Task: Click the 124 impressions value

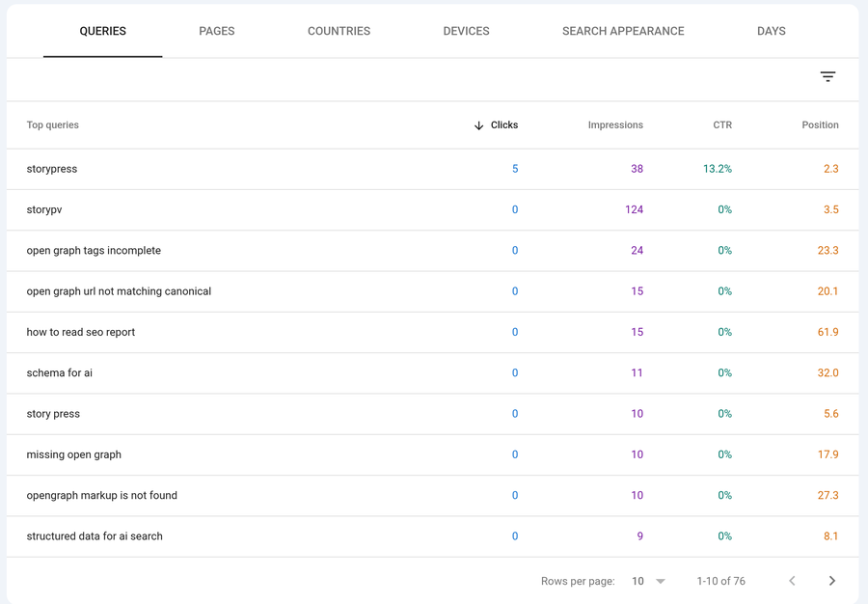Action: [634, 209]
